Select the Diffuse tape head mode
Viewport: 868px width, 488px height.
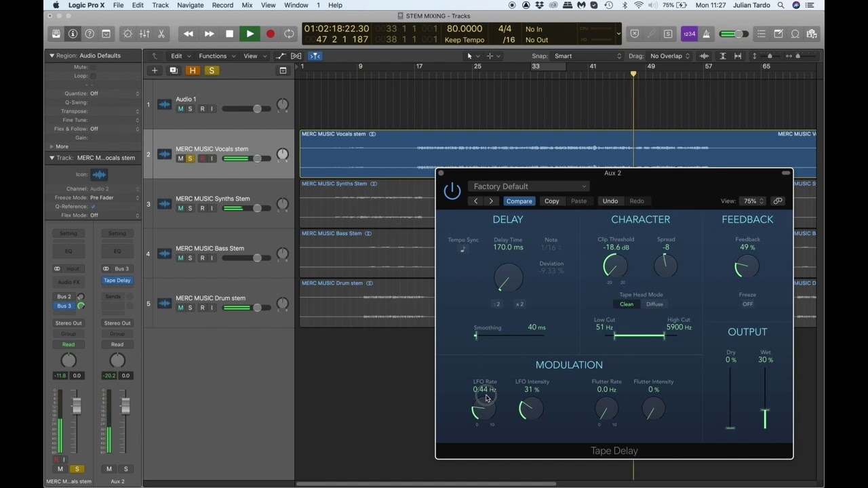[654, 304]
